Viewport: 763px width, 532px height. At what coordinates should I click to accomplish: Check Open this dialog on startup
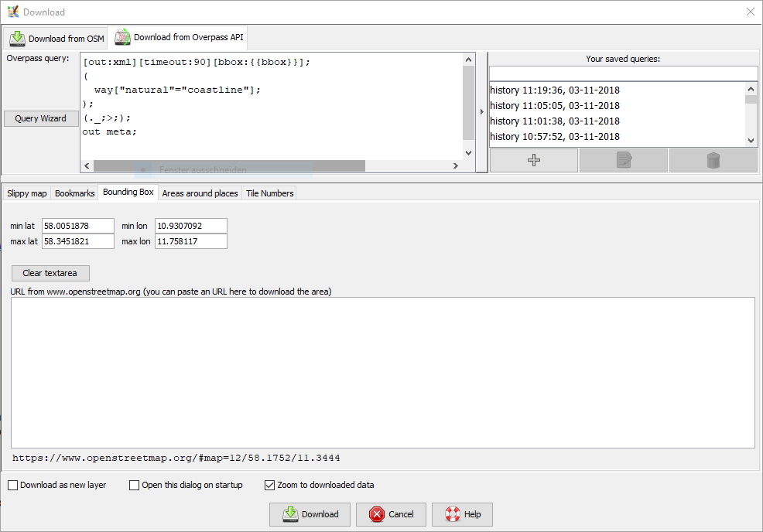click(x=135, y=485)
